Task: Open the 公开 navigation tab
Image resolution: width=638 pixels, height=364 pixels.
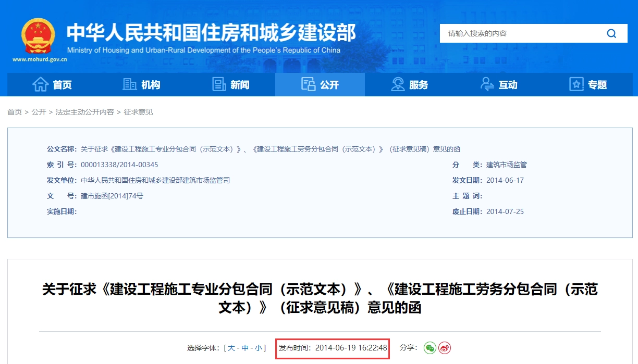Action: pyautogui.click(x=320, y=84)
